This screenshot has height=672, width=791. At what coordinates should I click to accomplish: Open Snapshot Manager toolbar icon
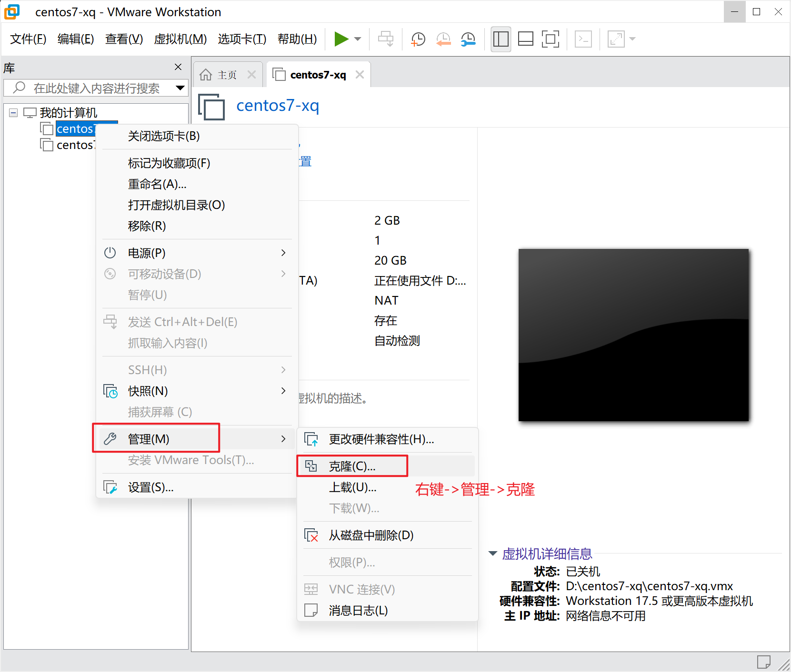coord(468,39)
